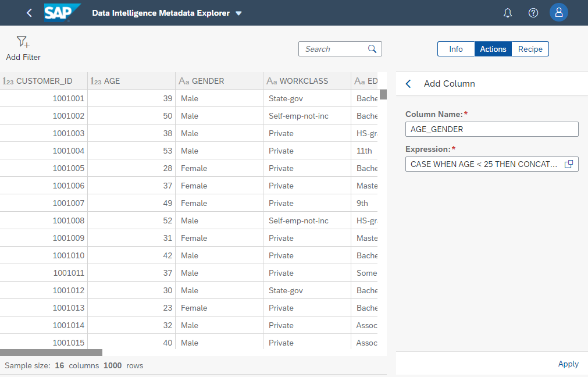
Task: Click the back arrow in top header
Action: [29, 13]
